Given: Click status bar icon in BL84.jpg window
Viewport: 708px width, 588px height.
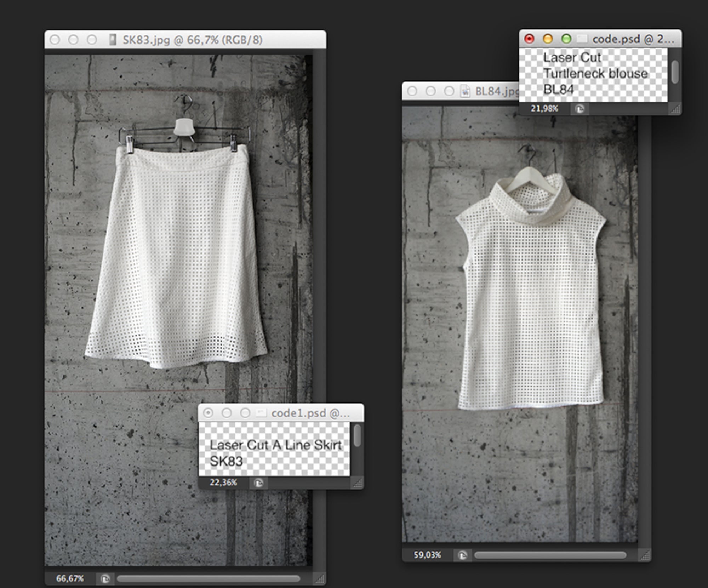Looking at the screenshot, I should pyautogui.click(x=462, y=555).
